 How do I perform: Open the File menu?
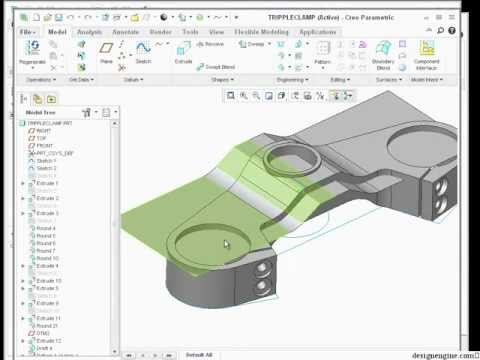[27, 32]
